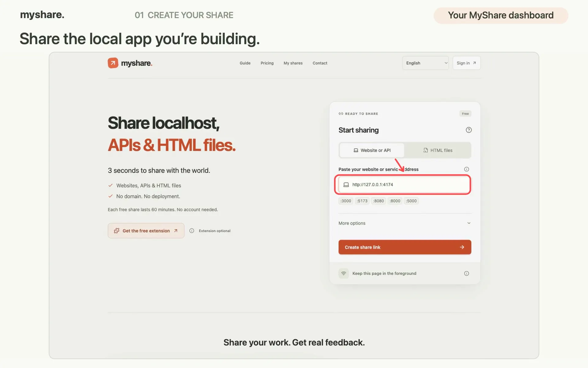Click 'Keep this page in the foreground' text
588x368 pixels.
pyautogui.click(x=384, y=274)
